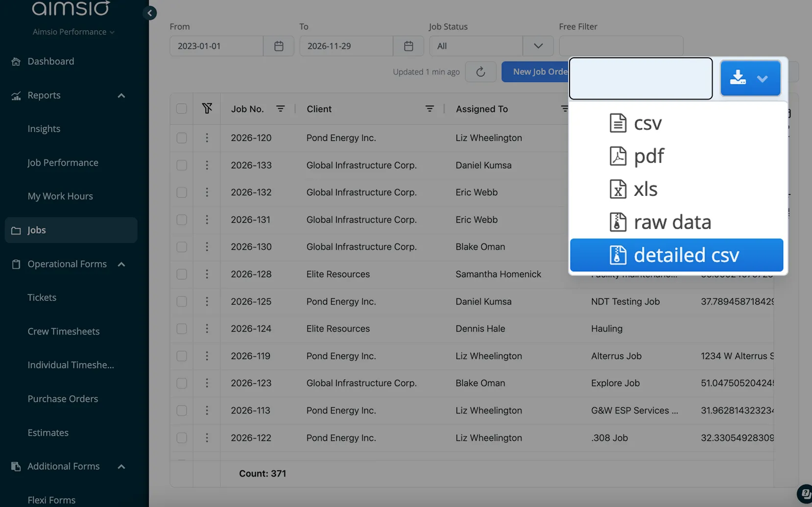This screenshot has width=812, height=507.
Task: Select checkbox for job 2026-125
Action: (182, 302)
